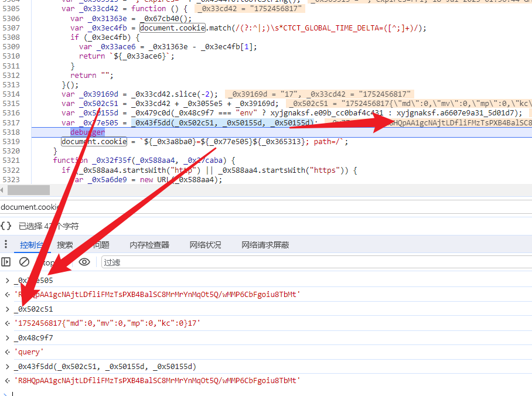Focus the 过滤 console filter field
This screenshot has height=396, width=532.
316,262
